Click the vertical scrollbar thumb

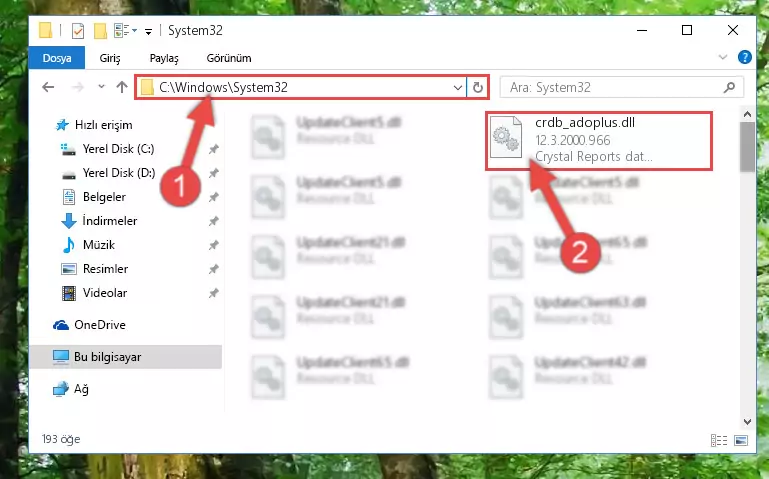747,147
